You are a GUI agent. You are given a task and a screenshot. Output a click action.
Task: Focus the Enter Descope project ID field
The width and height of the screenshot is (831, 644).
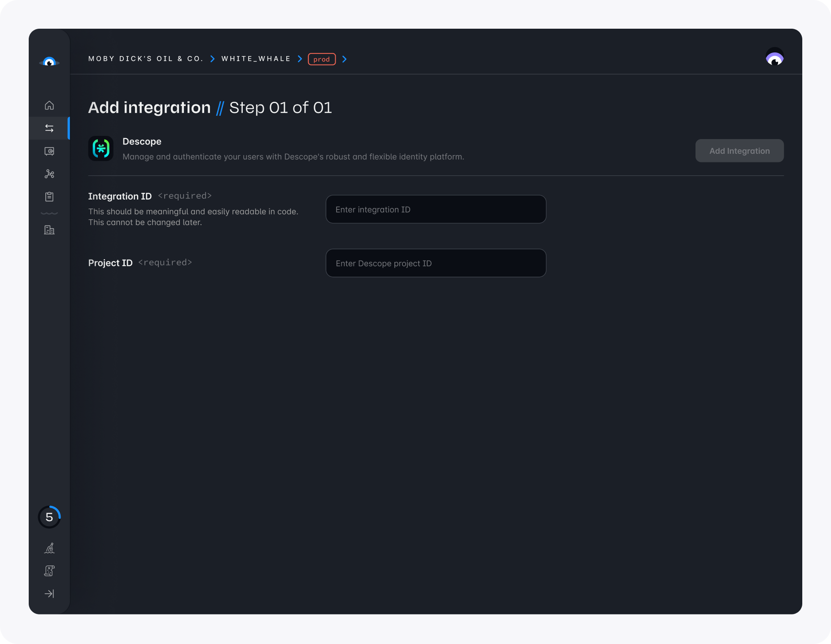coord(436,263)
